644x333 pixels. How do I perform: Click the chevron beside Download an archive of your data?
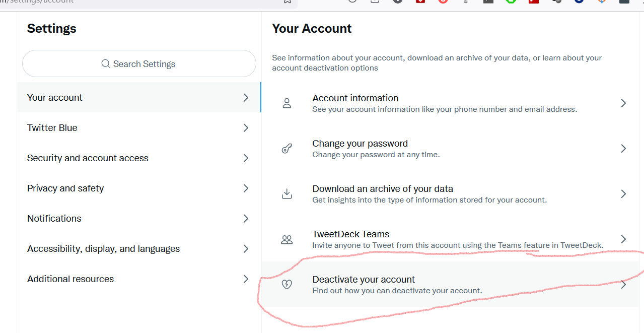[623, 194]
